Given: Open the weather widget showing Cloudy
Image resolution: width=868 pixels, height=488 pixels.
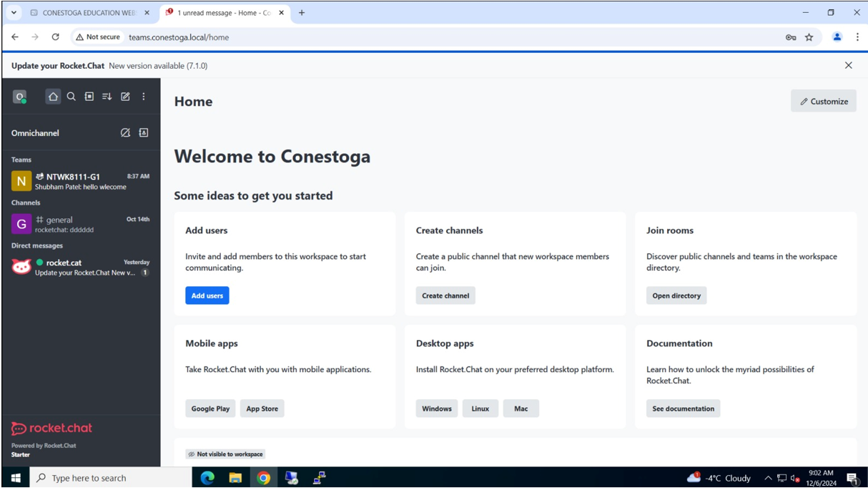Looking at the screenshot, I should pos(719,478).
